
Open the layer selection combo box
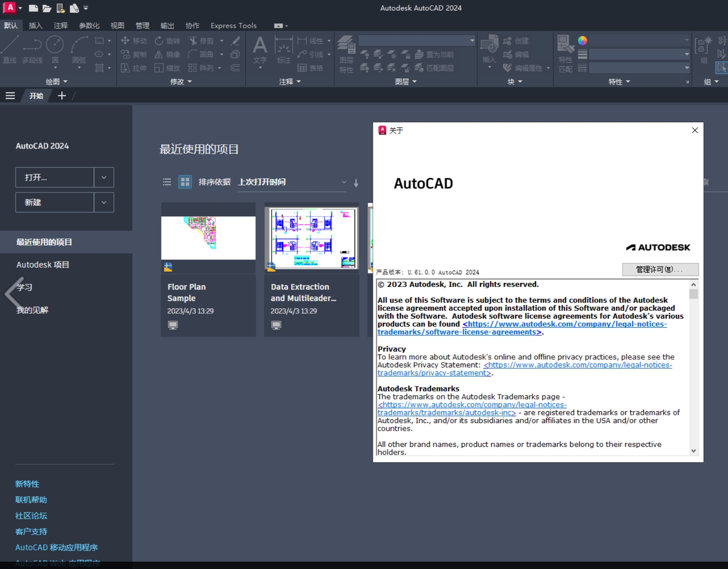point(417,41)
